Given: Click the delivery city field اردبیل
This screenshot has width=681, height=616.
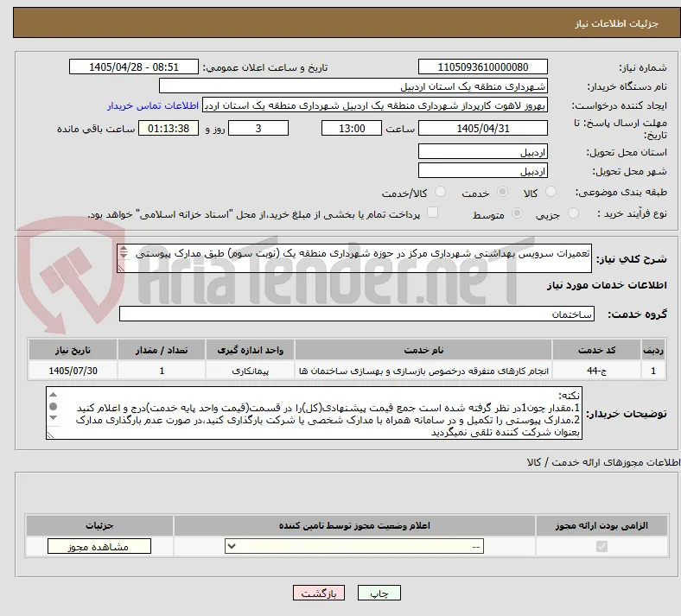Looking at the screenshot, I should (x=482, y=170).
